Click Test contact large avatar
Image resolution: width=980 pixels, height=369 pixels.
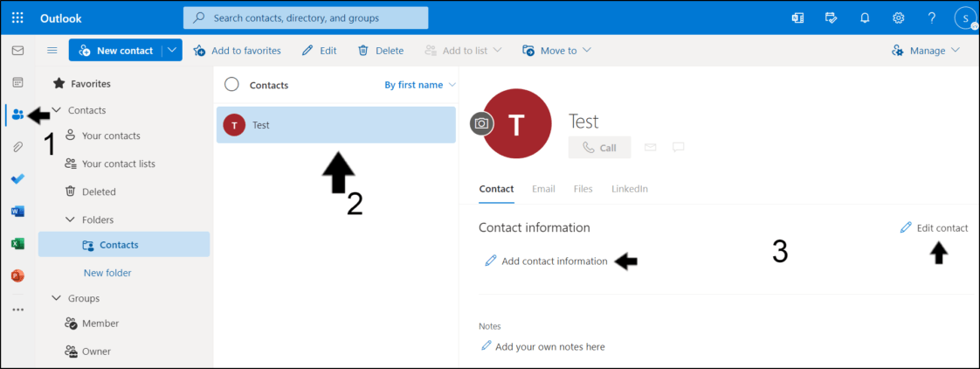(517, 124)
